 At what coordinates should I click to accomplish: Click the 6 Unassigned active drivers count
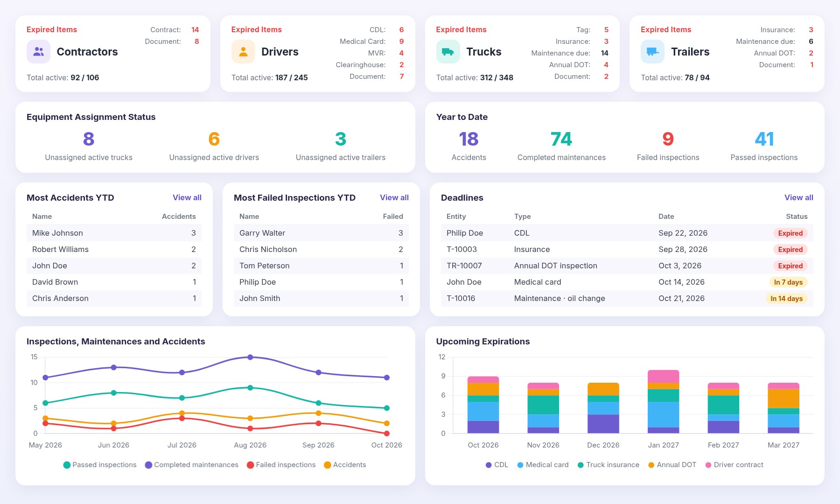pos(214,139)
